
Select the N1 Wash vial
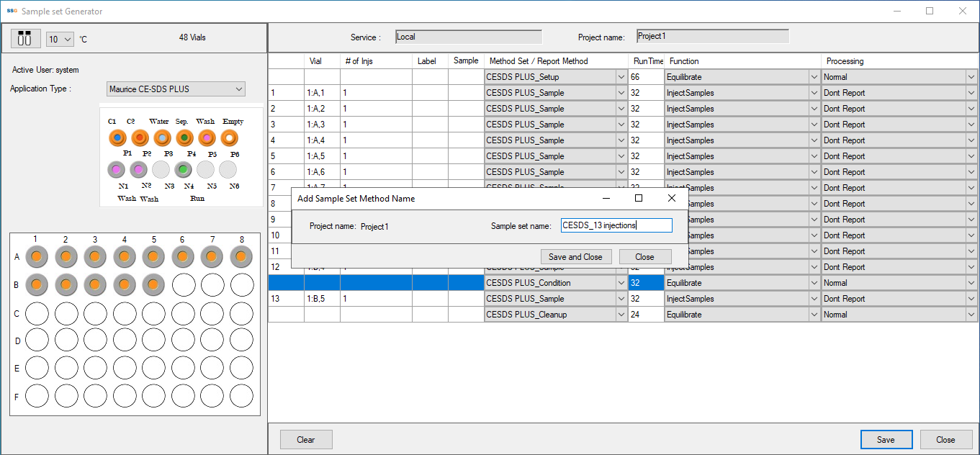point(117,170)
